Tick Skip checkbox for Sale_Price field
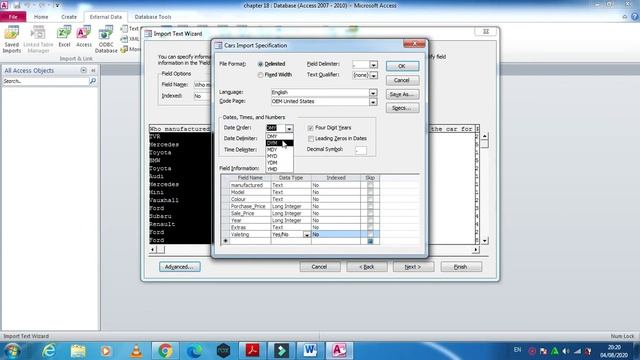Viewport: 640px width, 360px height. coord(370,213)
